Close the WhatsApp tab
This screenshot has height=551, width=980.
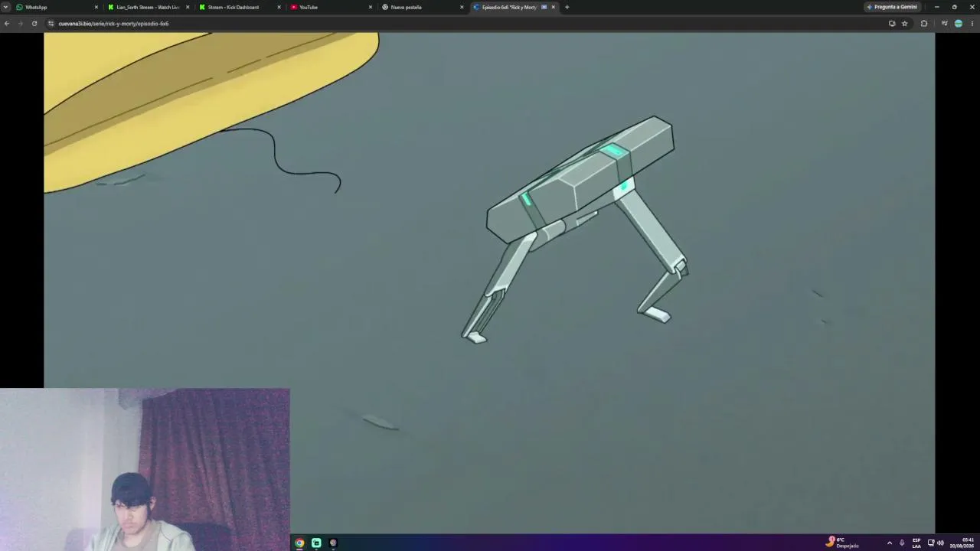click(x=96, y=7)
